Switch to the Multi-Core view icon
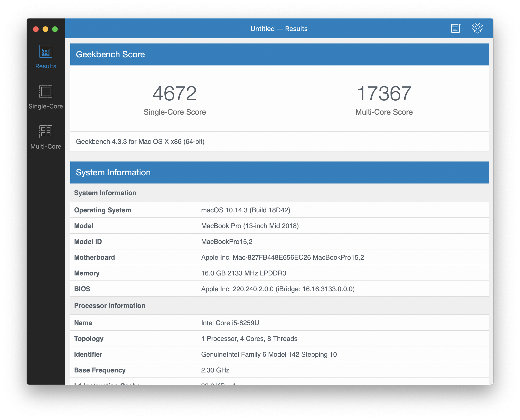Image resolution: width=520 pixels, height=420 pixels. point(46,132)
